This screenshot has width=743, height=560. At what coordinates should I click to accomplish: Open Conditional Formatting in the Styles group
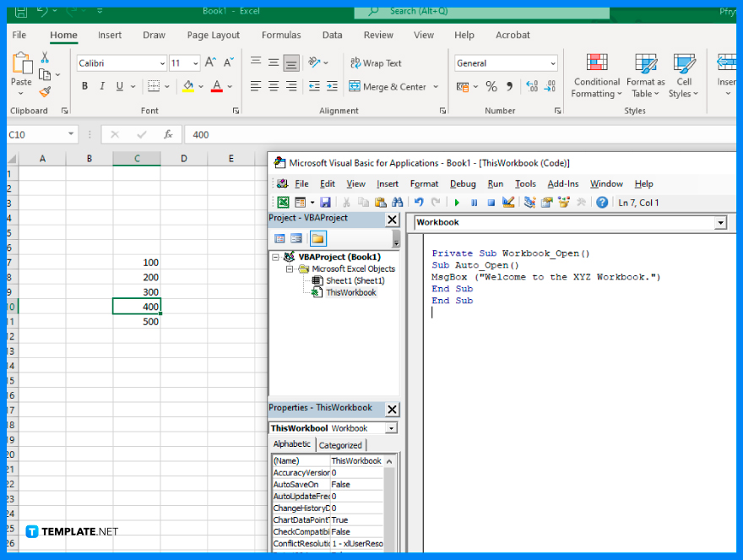click(596, 75)
